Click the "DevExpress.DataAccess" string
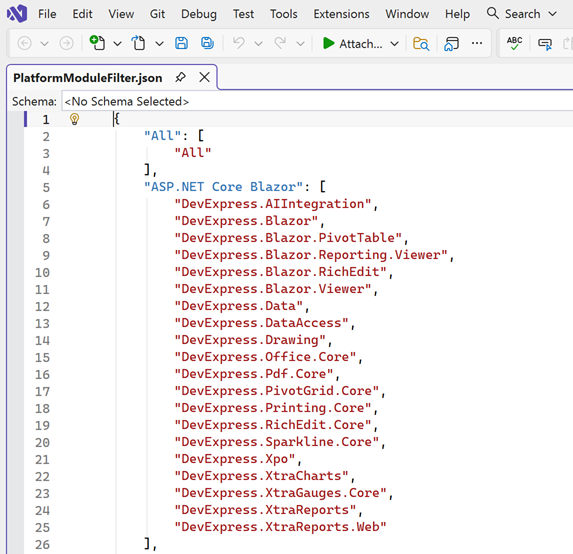This screenshot has width=573, height=554. [x=261, y=323]
